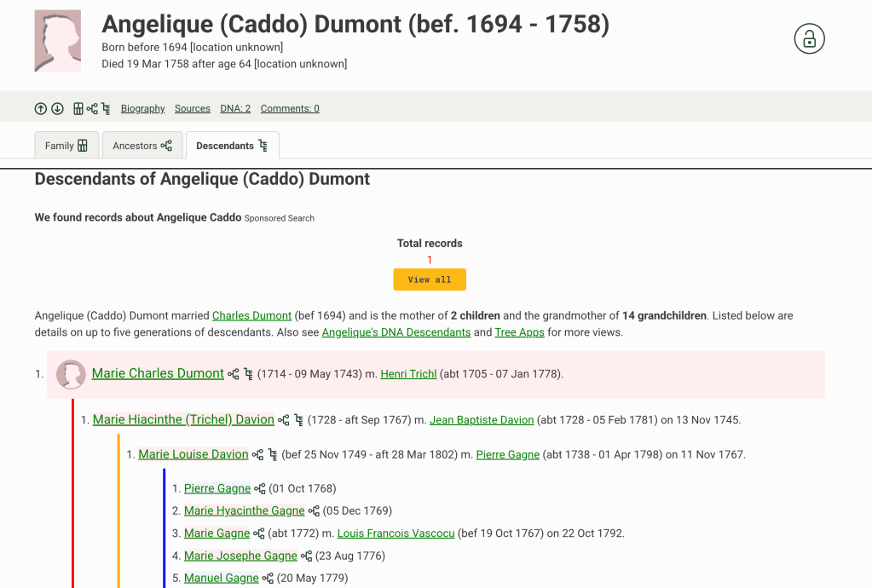Click descendants icon beside Marie Charles Dumont
Viewport: 872px width, 588px height.
pos(249,374)
